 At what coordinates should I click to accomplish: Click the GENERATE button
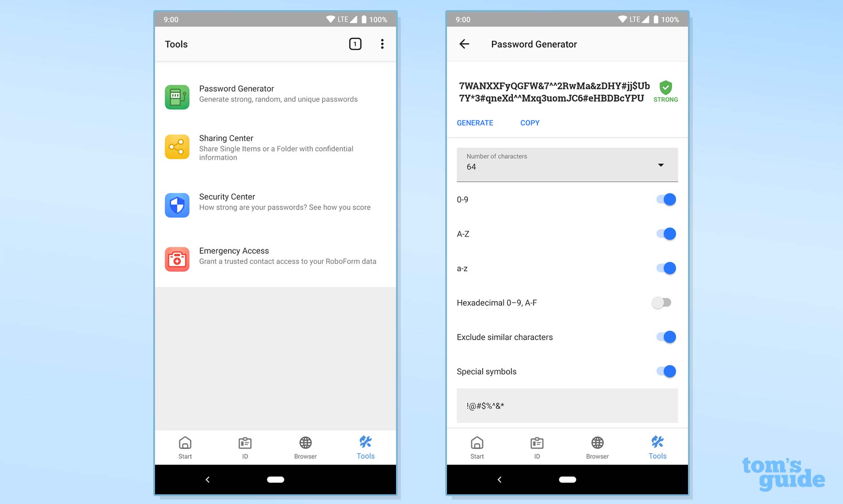(x=475, y=123)
